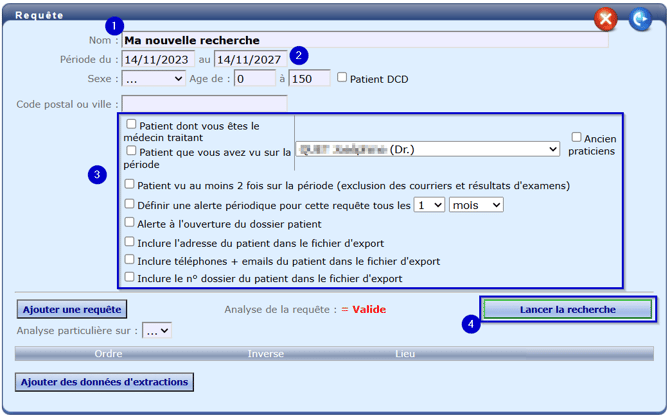Check 'Patient DCD' checkbox
The image size is (670, 418).
pos(343,78)
